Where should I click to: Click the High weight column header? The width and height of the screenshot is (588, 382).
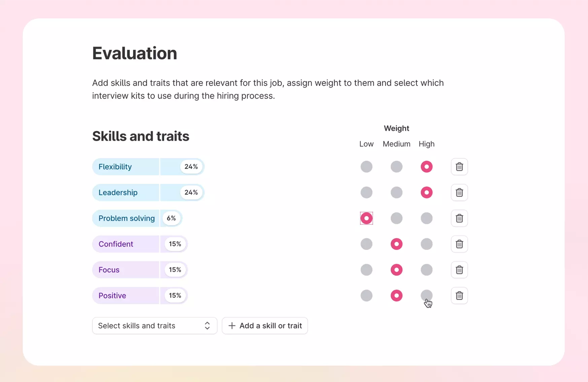click(x=426, y=144)
